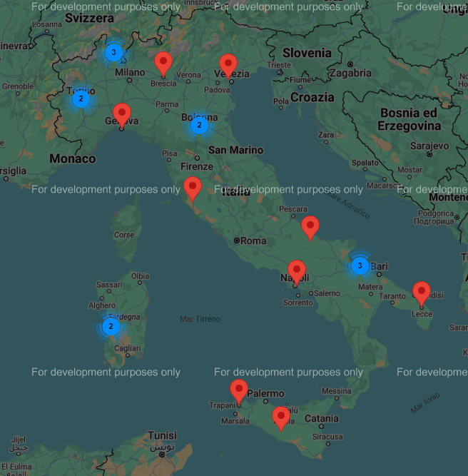Open the red pin at Napoli
Viewport: 468px width, 476px height.
tap(297, 273)
